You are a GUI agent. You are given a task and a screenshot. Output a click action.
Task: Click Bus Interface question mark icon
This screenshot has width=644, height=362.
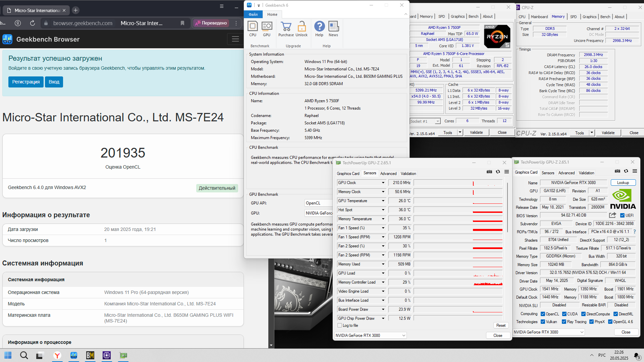point(635,232)
